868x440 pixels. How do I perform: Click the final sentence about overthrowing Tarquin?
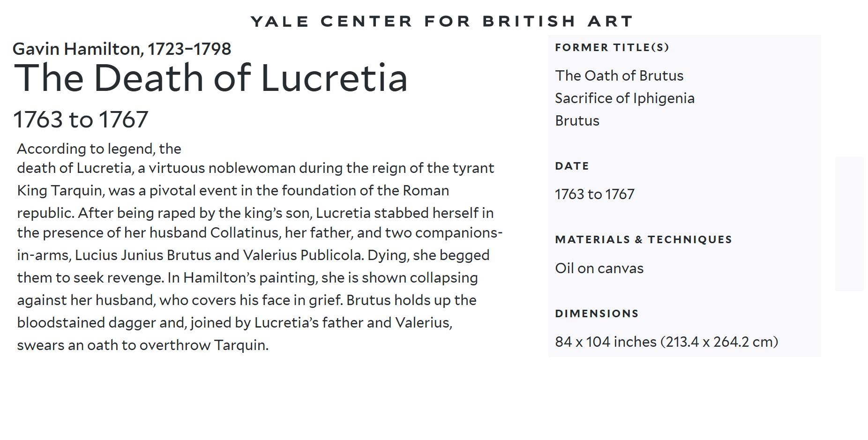click(x=143, y=345)
